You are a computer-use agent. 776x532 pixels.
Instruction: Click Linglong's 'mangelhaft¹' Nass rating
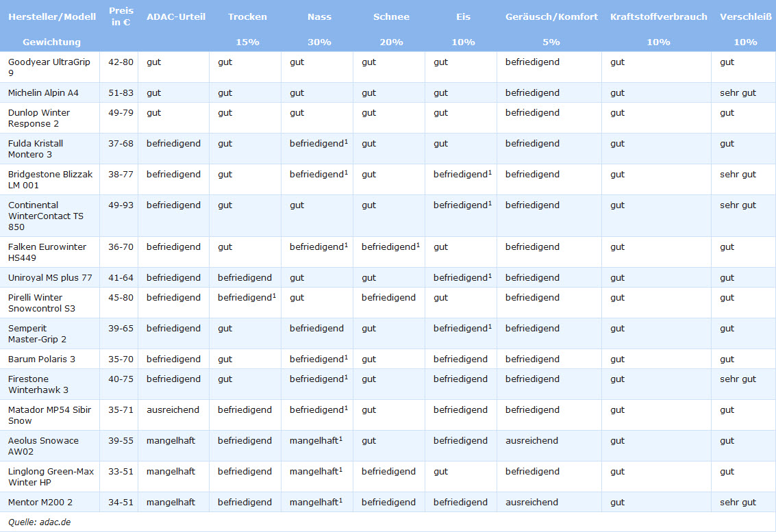pos(316,471)
